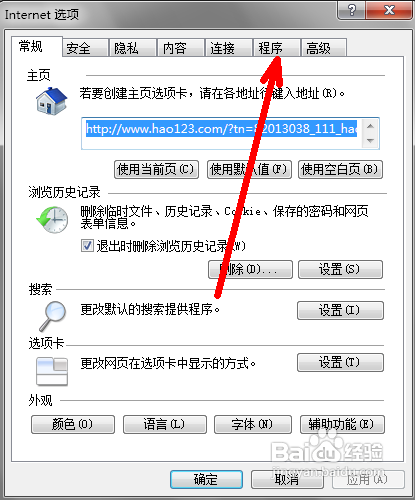Click the 字体(N) fonts button

click(253, 424)
